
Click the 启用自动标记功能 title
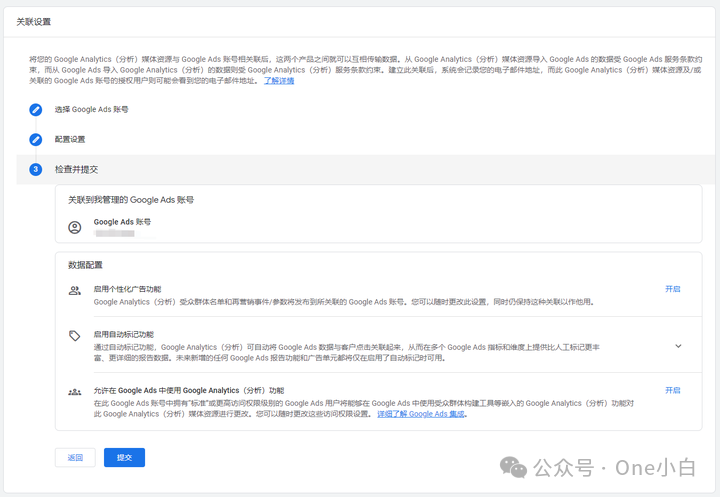124,334
